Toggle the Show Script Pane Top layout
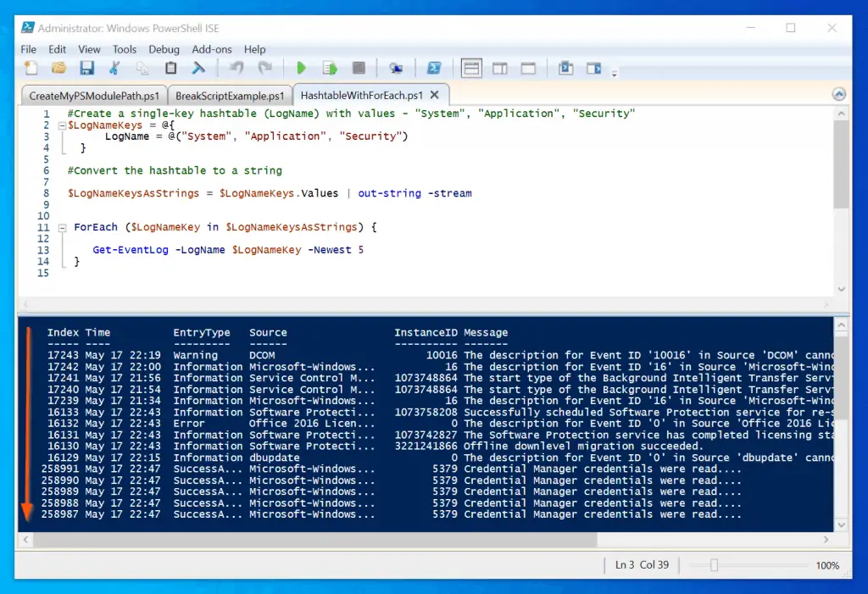The height and width of the screenshot is (594, 868). [x=470, y=68]
